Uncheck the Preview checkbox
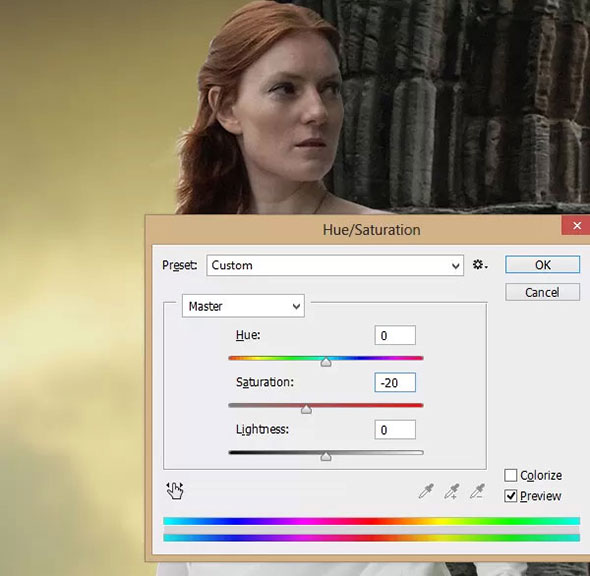Viewport: 590px width, 576px height. pos(511,496)
